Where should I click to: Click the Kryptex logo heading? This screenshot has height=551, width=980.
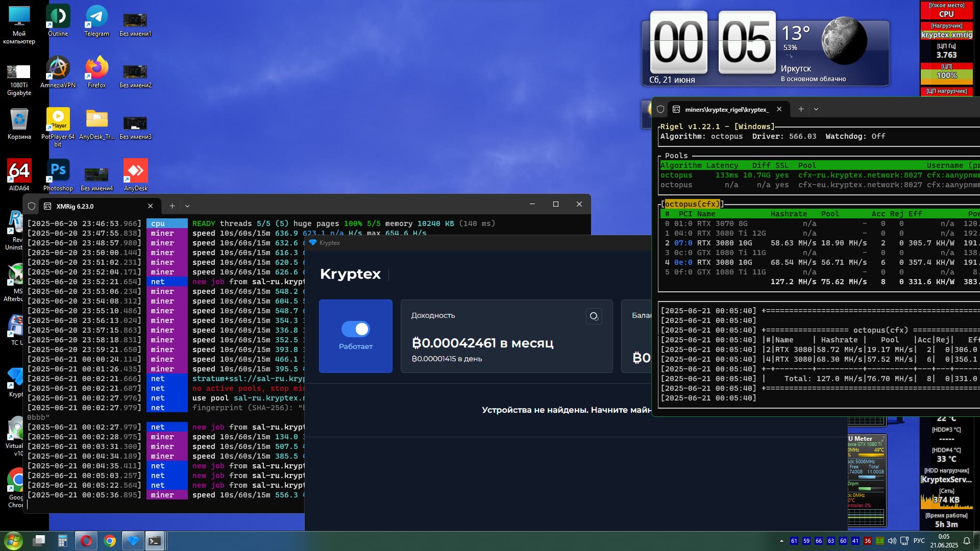click(350, 274)
